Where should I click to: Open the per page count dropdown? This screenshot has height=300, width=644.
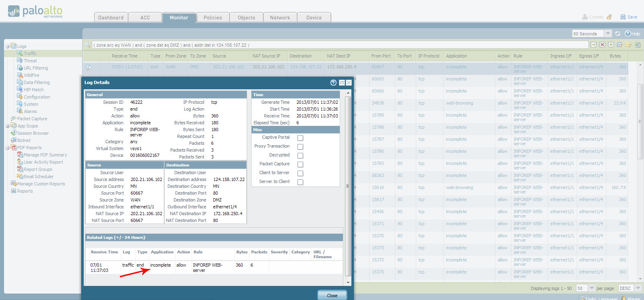592,288
